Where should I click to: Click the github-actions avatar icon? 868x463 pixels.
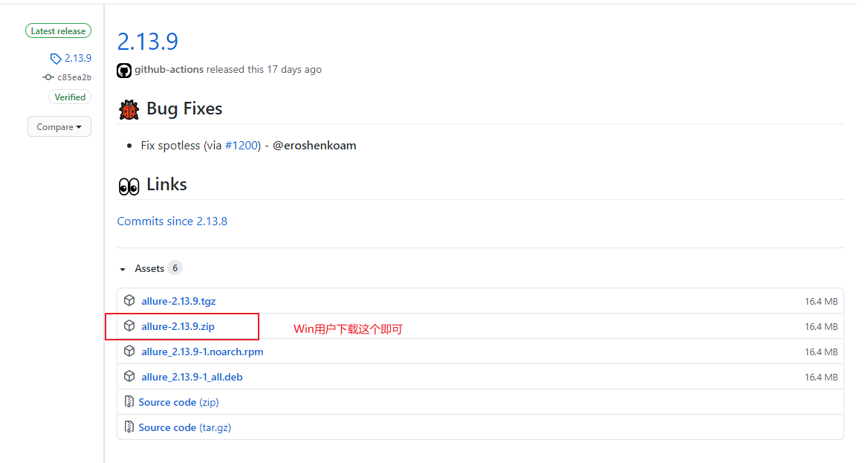coord(124,71)
